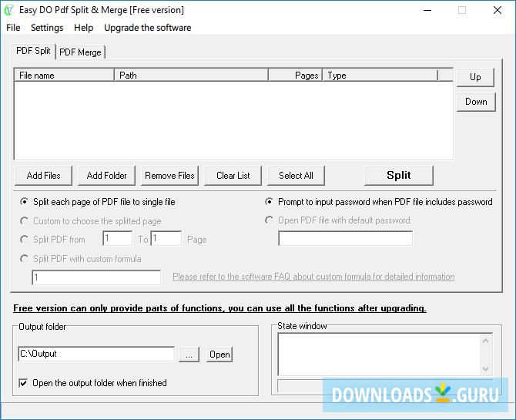Click the custom formula input field

(96, 277)
